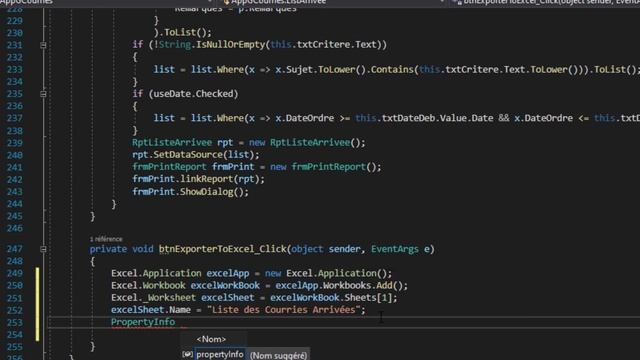Click 'excelApp.Workbooks.Add()' on line 250
This screenshot has height=360, width=640.
[x=339, y=285]
